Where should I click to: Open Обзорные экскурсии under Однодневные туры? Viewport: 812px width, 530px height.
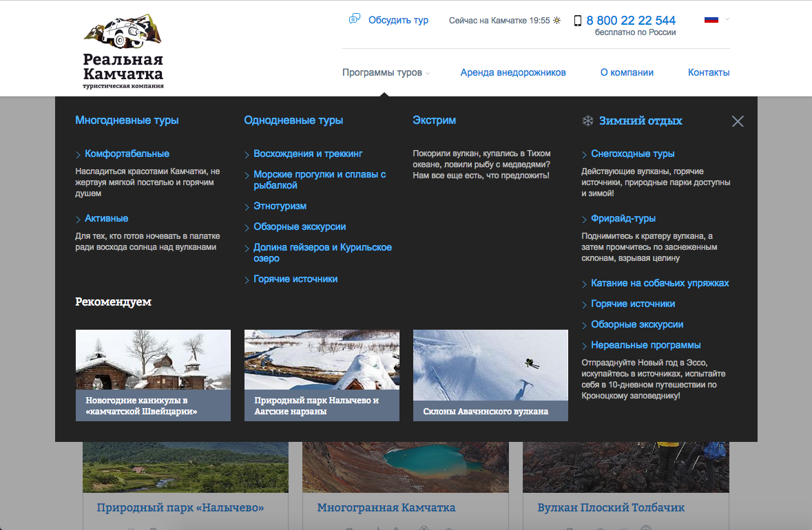[x=300, y=226]
